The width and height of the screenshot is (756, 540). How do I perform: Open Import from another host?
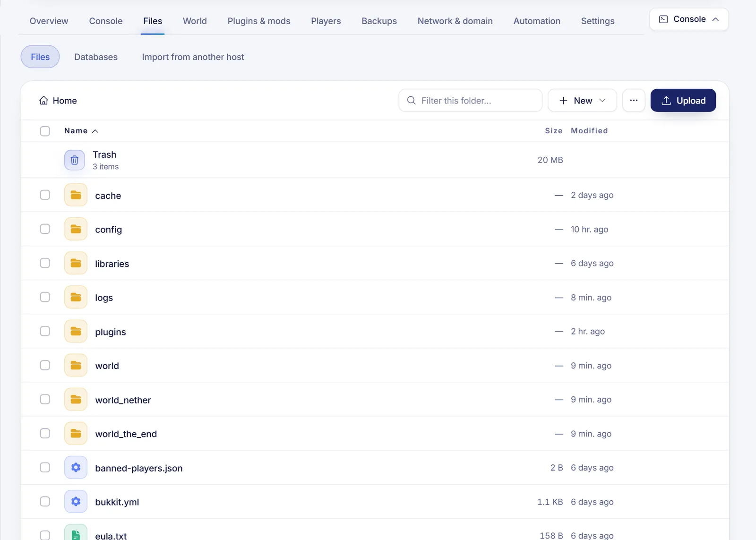[193, 57]
